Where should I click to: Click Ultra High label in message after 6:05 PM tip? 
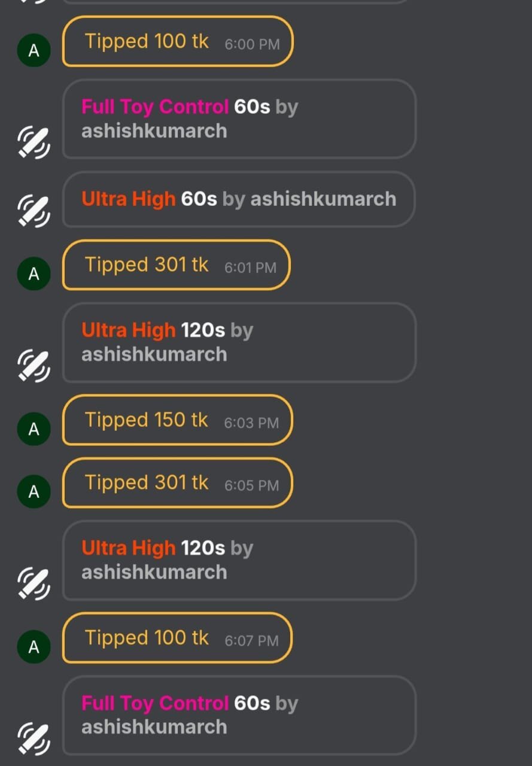pos(129,548)
